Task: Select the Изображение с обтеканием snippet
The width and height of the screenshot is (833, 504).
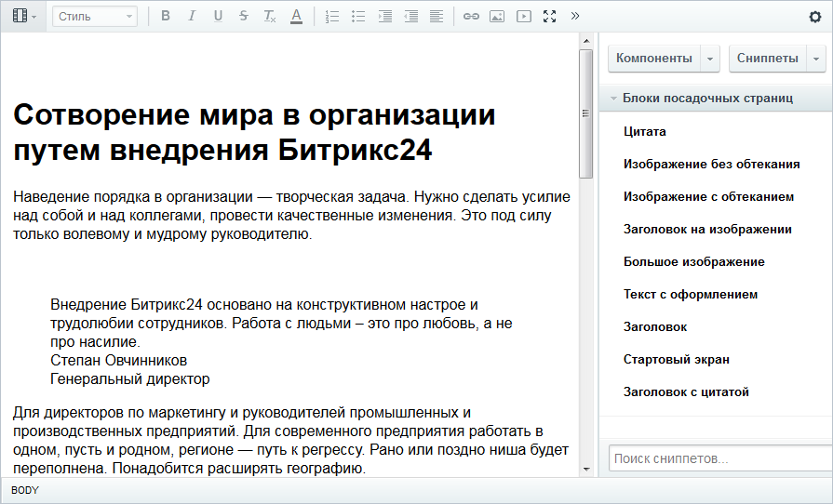Action: [x=708, y=197]
